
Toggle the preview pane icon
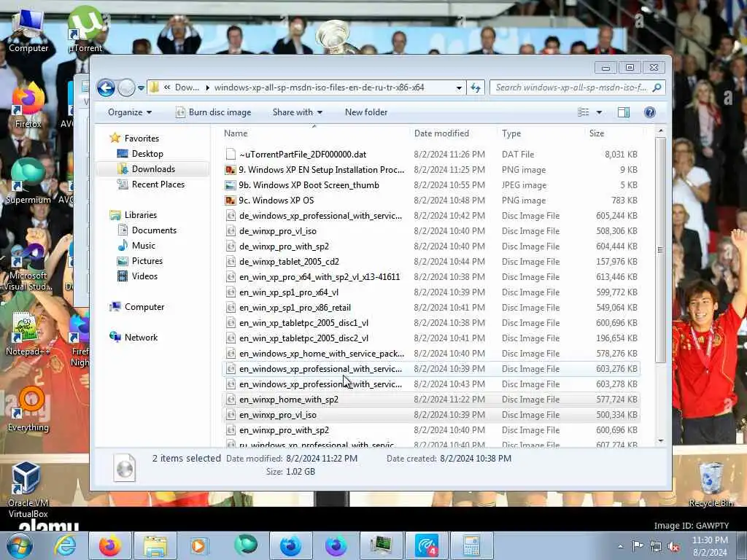pos(624,112)
